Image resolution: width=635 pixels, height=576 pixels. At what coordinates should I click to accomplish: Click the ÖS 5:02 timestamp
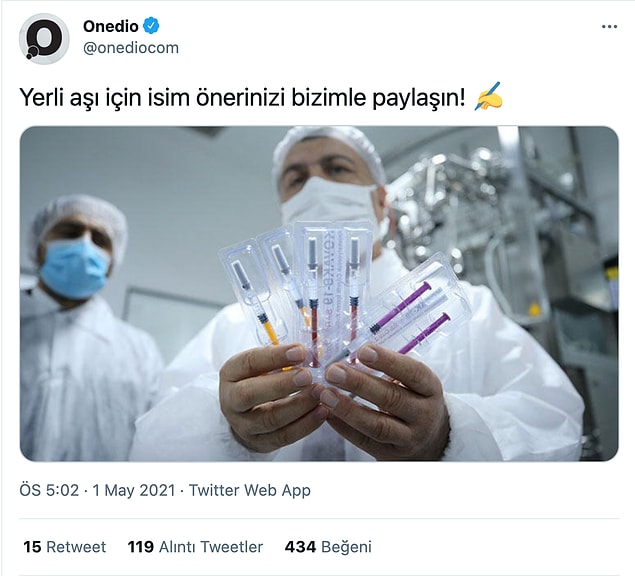(x=49, y=490)
